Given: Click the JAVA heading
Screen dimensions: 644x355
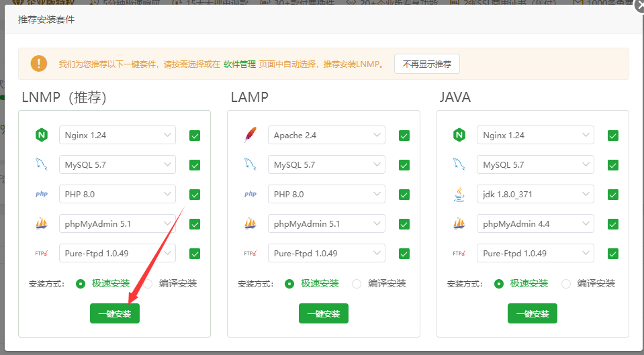Looking at the screenshot, I should [455, 97].
